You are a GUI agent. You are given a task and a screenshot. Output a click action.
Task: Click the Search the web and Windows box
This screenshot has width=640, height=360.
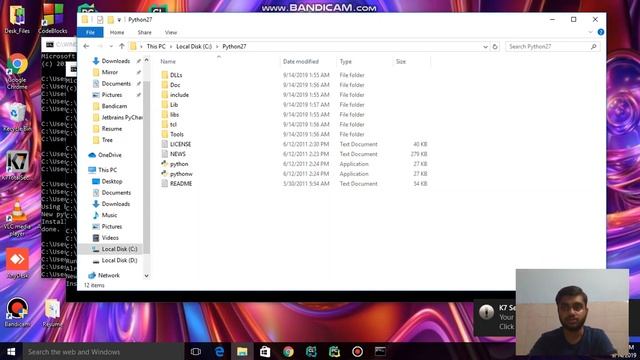(103, 351)
